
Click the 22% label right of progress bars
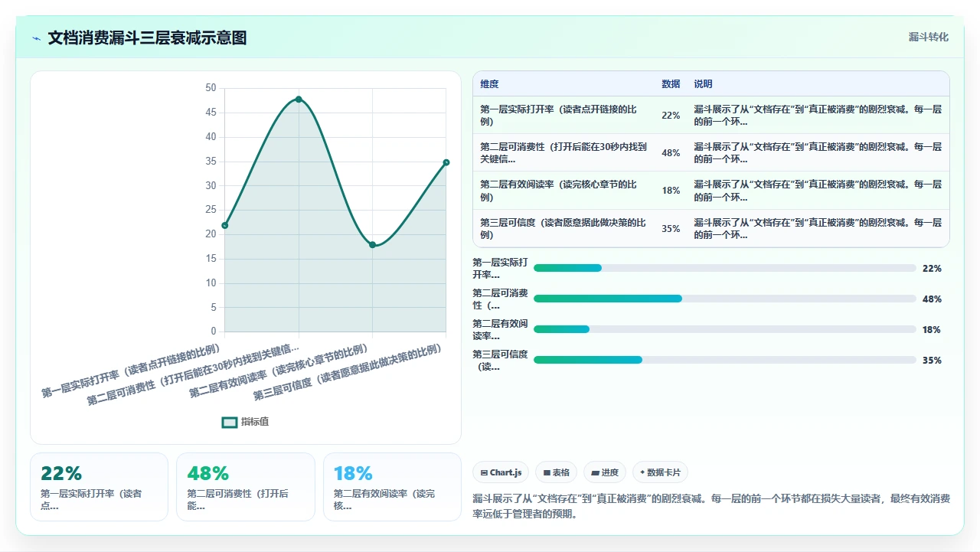point(932,269)
